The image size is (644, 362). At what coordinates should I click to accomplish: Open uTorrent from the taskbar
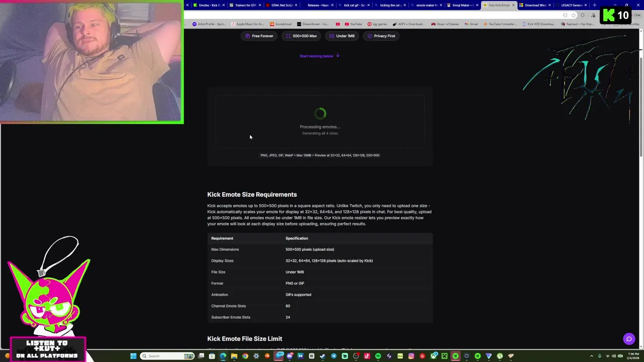coord(500,356)
